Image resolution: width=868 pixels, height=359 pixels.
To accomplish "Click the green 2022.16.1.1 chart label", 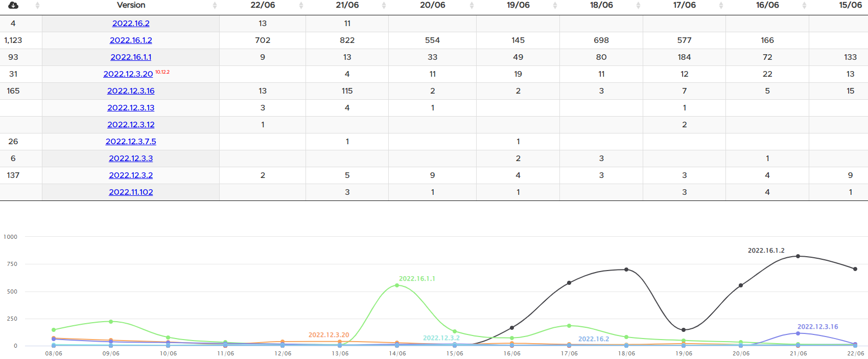I will tap(417, 279).
